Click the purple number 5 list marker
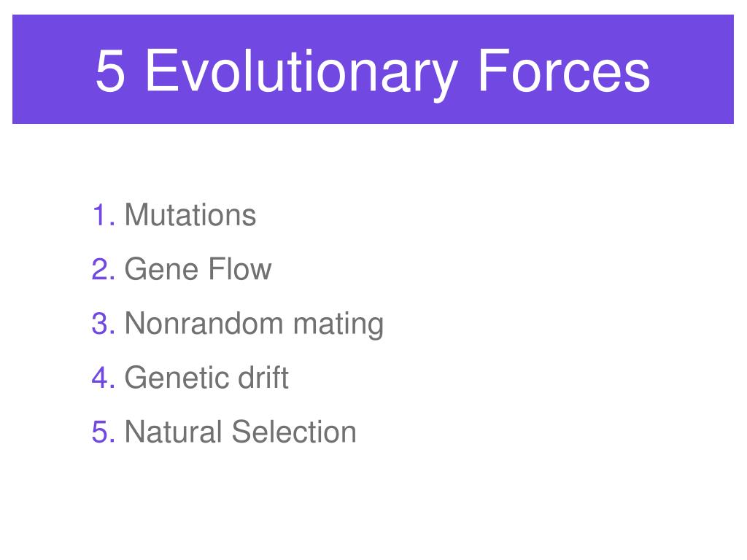Image resolution: width=747 pixels, height=560 pixels. (x=104, y=432)
